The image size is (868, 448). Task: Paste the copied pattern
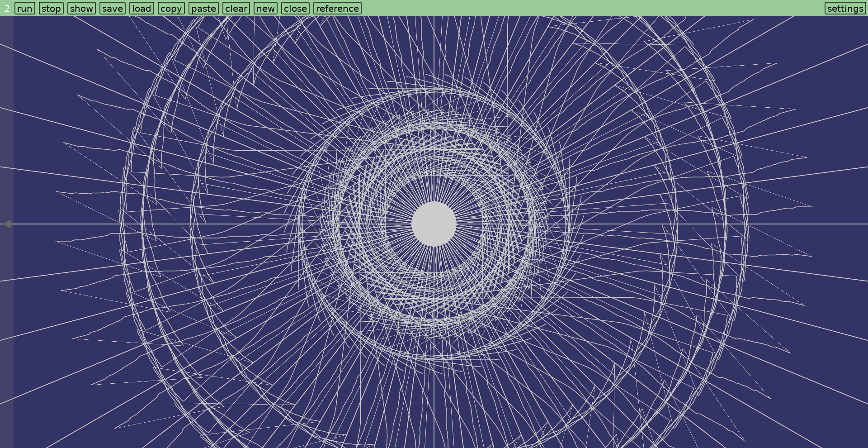click(x=203, y=8)
